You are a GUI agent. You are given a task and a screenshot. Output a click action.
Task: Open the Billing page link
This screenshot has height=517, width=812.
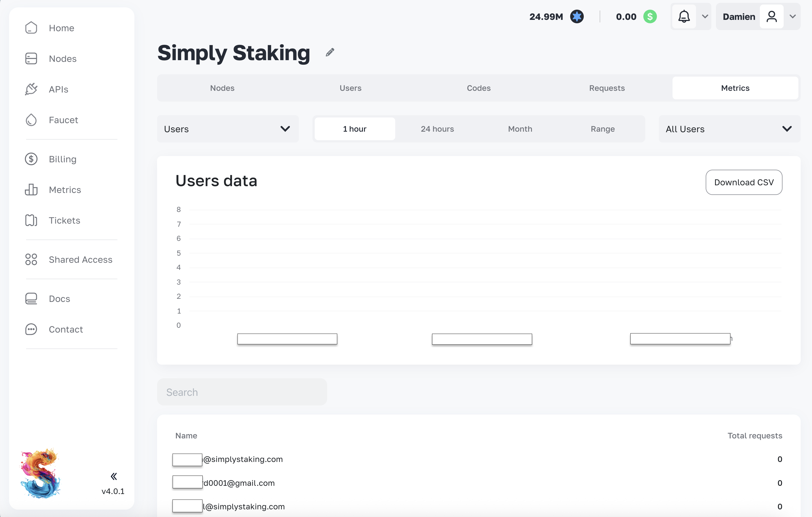point(63,159)
